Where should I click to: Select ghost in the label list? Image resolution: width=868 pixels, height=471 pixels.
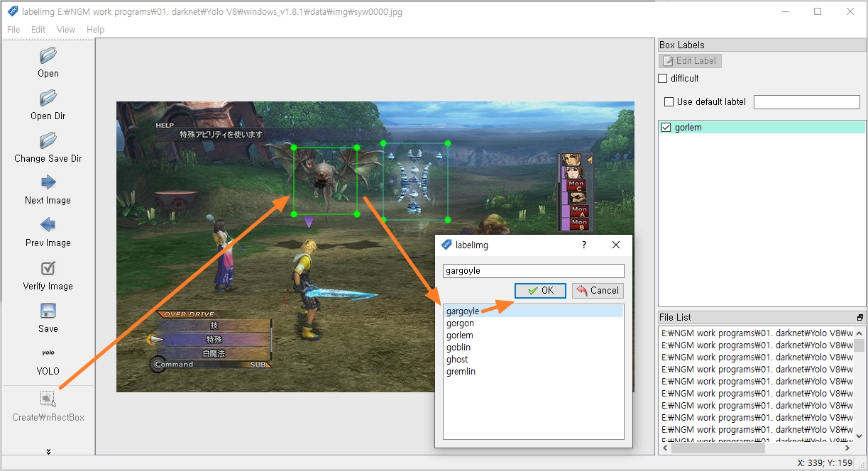pyautogui.click(x=534, y=360)
